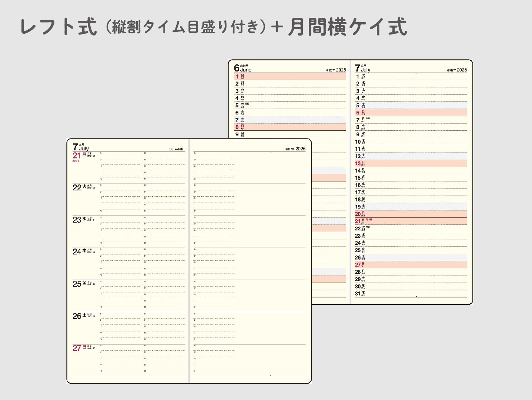Viewport: 532px width, 400px height.
Task: Click July 7 row in monthly page
Action: [411, 120]
